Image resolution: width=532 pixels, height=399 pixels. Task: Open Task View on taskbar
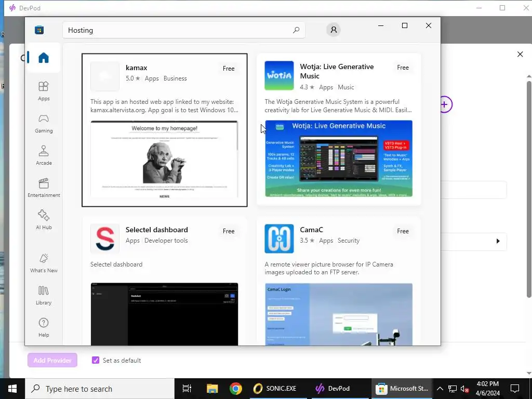187,389
